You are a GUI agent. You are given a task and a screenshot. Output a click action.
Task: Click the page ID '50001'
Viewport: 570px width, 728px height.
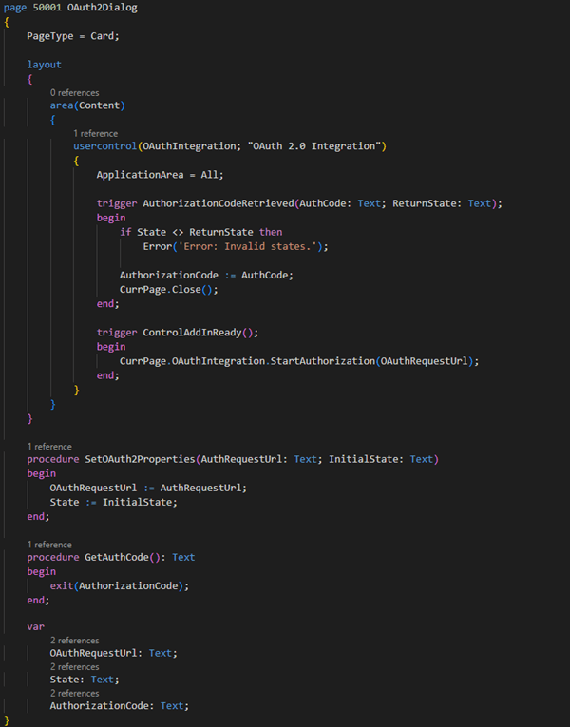[47, 8]
